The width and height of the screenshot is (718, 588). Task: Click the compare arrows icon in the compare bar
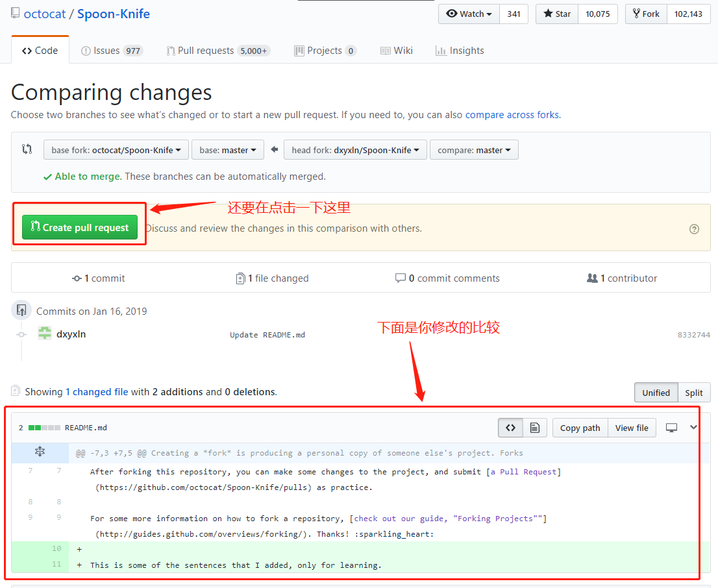(x=26, y=149)
